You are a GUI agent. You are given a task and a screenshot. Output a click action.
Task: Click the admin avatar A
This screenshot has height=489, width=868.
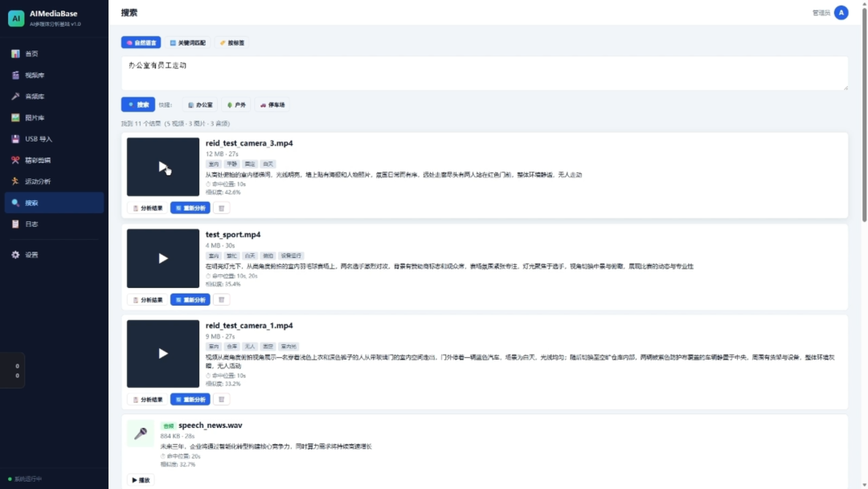tap(841, 13)
